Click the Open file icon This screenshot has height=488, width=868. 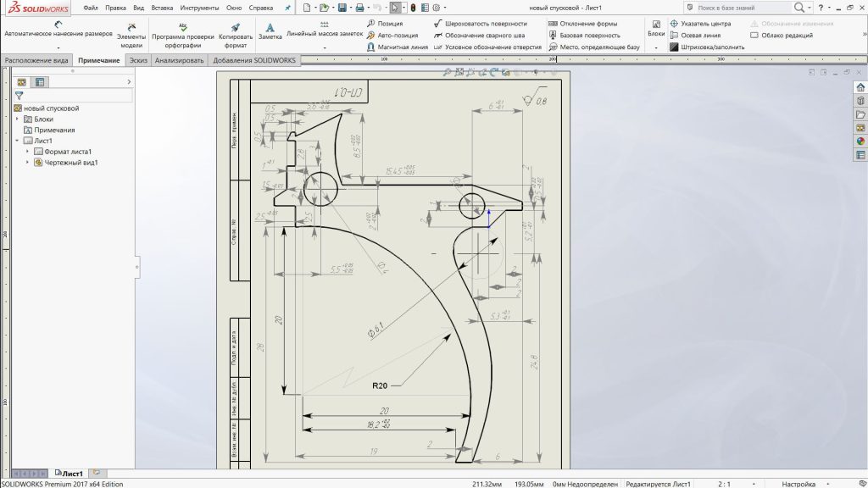pos(324,8)
